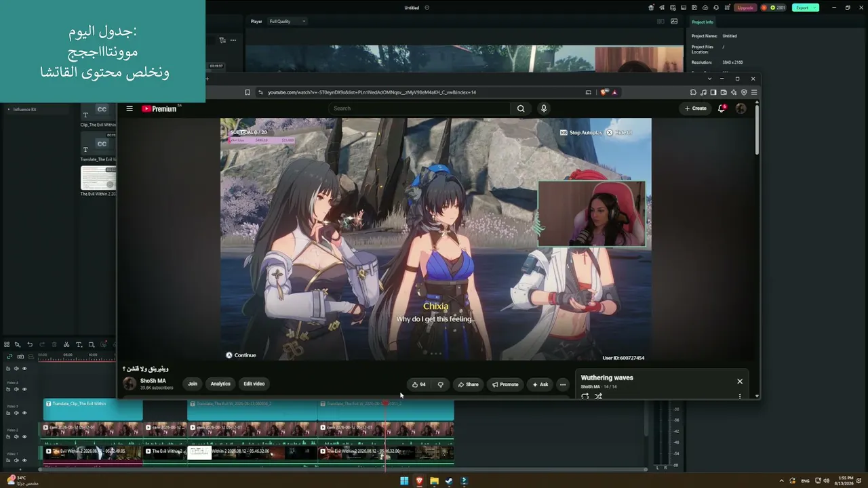Toggle visibility eye of Video 1 track
The height and width of the screenshot is (488, 868).
point(24,460)
